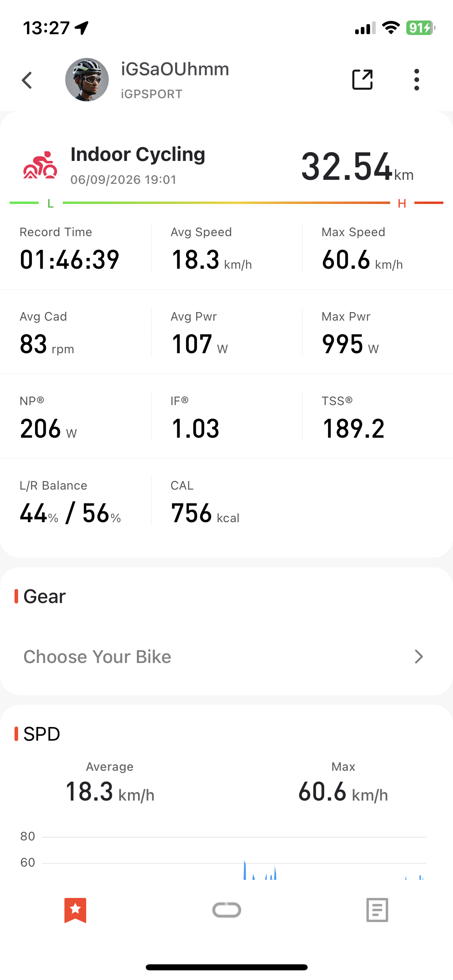Tap the red indoor cycling activity icon

pyautogui.click(x=40, y=165)
